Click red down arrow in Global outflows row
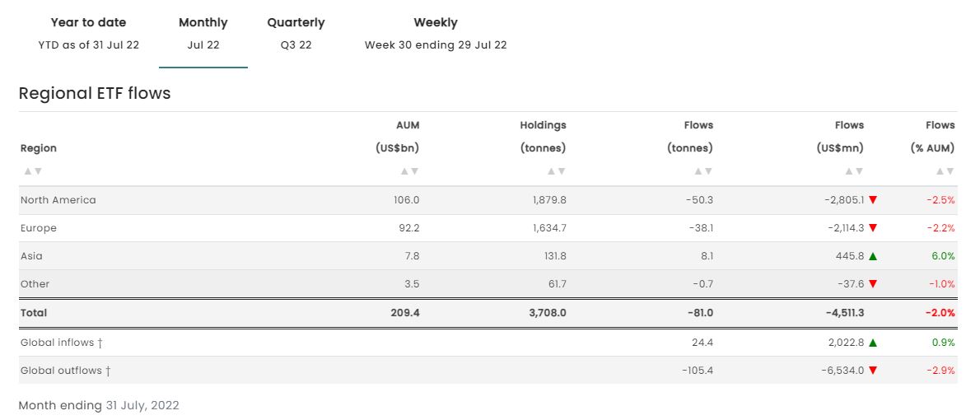The height and width of the screenshot is (420, 980). (873, 371)
